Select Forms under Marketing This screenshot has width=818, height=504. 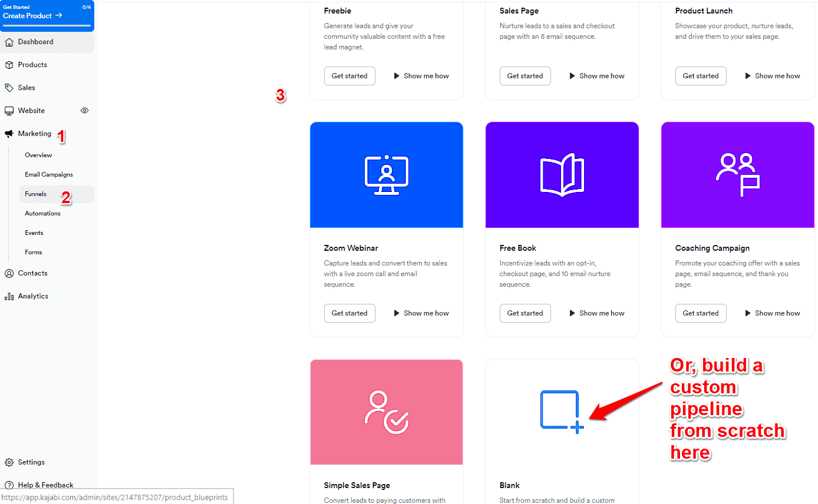click(x=33, y=252)
